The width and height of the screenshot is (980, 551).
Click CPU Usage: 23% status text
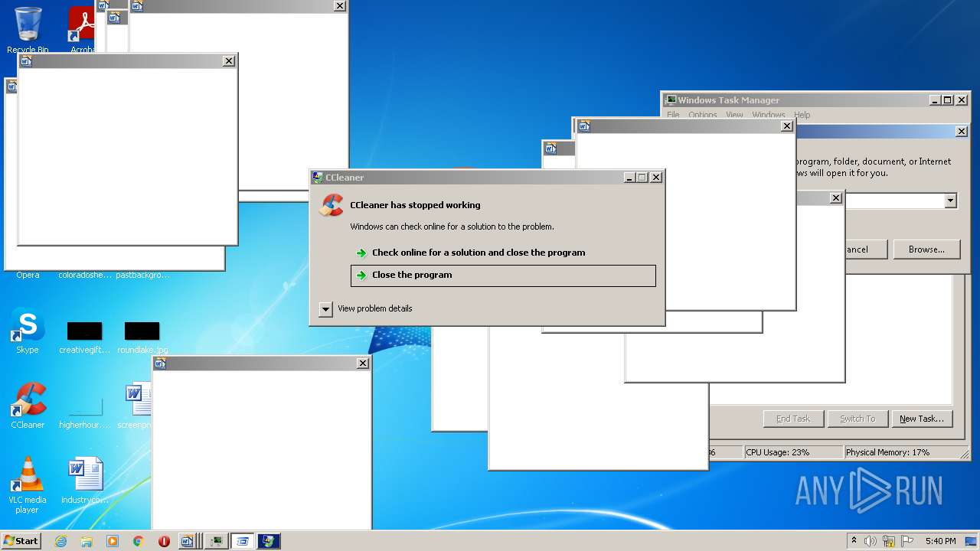pos(778,452)
